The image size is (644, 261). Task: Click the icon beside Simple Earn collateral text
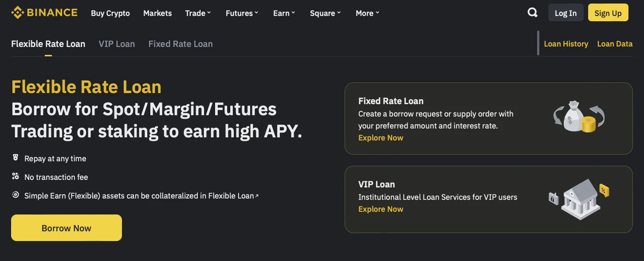click(x=16, y=195)
